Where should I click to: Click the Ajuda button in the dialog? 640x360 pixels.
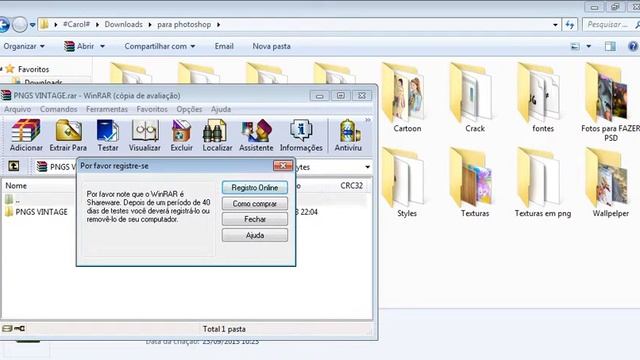[255, 235]
